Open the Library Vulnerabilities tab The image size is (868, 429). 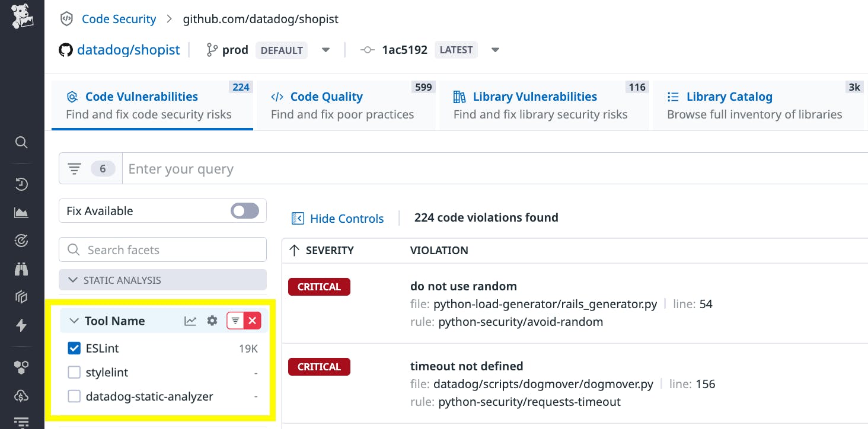coord(534,97)
